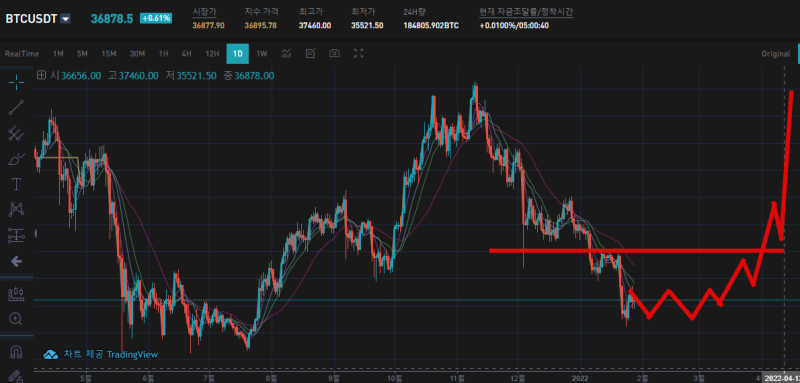
Task: Select the 15M interval
Action: [109, 54]
